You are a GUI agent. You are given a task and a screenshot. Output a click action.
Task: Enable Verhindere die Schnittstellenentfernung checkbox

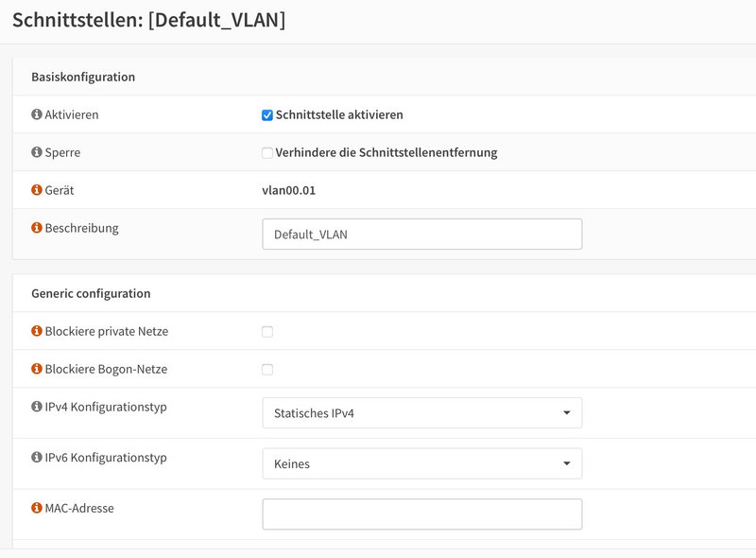[267, 153]
